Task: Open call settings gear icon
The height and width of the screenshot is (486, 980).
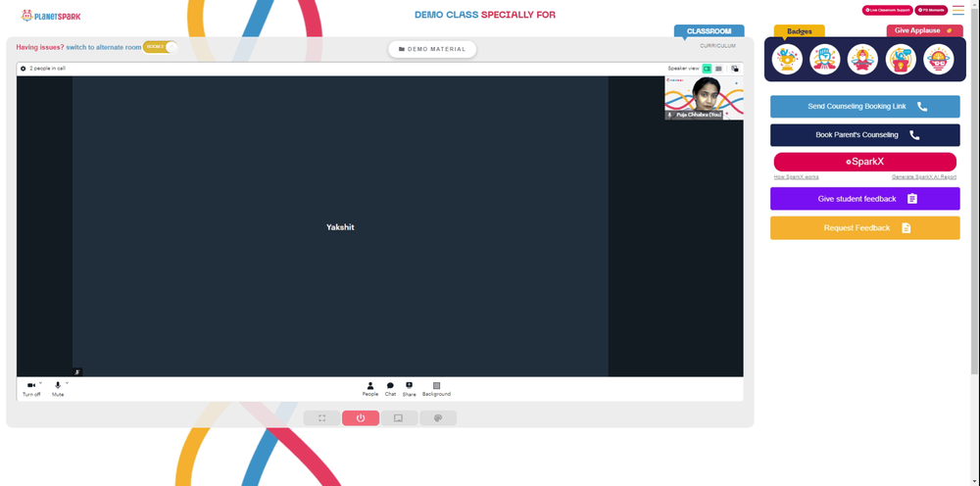Action: (x=24, y=69)
